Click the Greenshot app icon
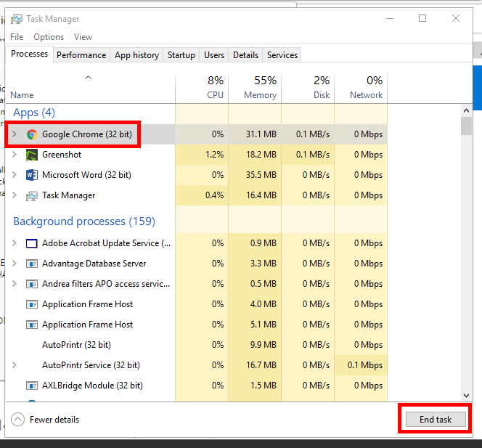The image size is (482, 448). (x=32, y=155)
